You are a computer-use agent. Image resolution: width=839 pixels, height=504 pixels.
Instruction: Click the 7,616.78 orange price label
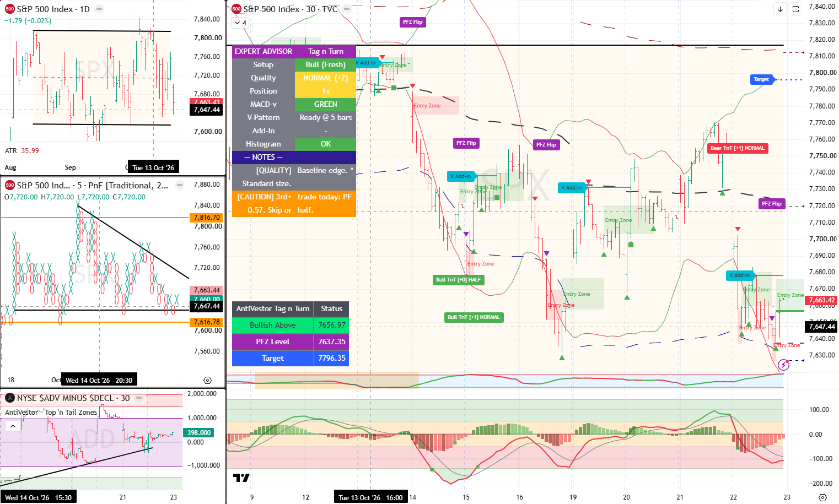(207, 322)
